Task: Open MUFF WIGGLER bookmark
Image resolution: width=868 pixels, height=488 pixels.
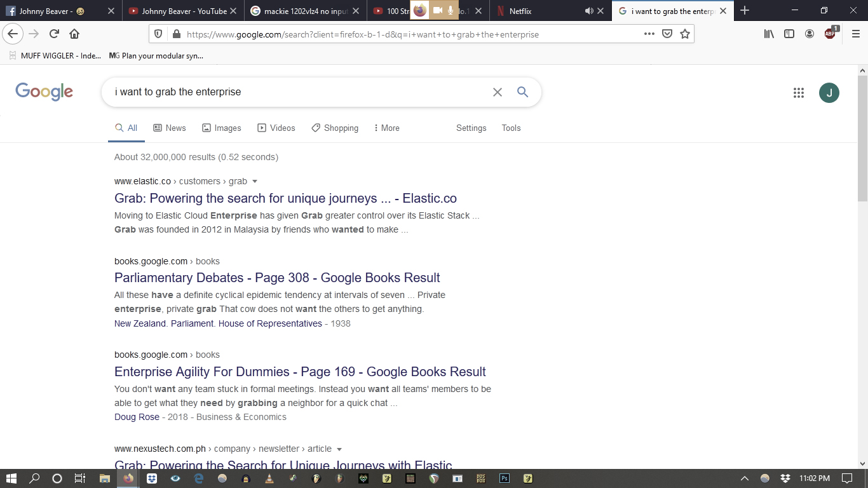Action: coord(55,56)
